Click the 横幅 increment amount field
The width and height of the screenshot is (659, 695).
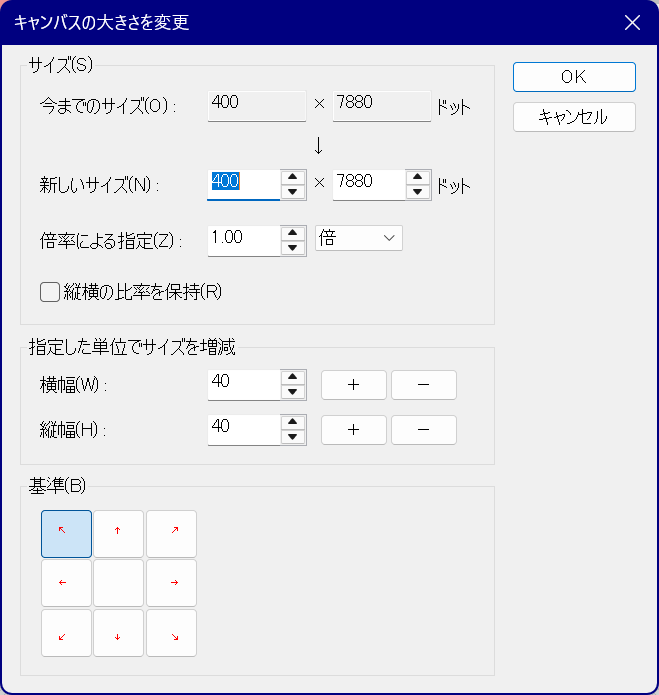(244, 385)
